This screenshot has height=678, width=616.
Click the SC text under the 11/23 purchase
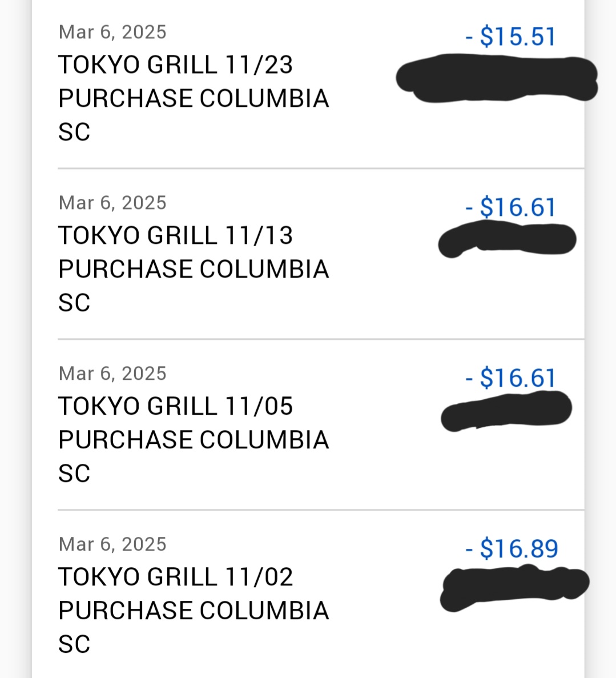point(74,133)
